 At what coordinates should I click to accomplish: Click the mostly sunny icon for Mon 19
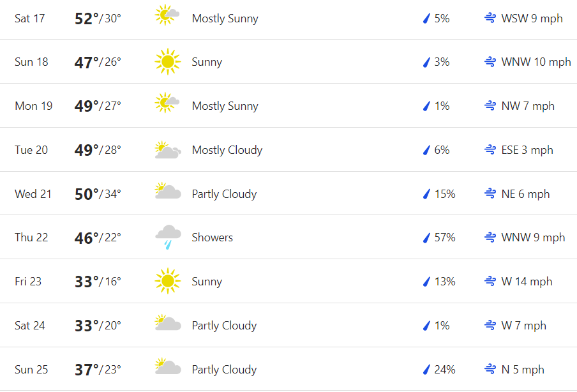point(167,103)
